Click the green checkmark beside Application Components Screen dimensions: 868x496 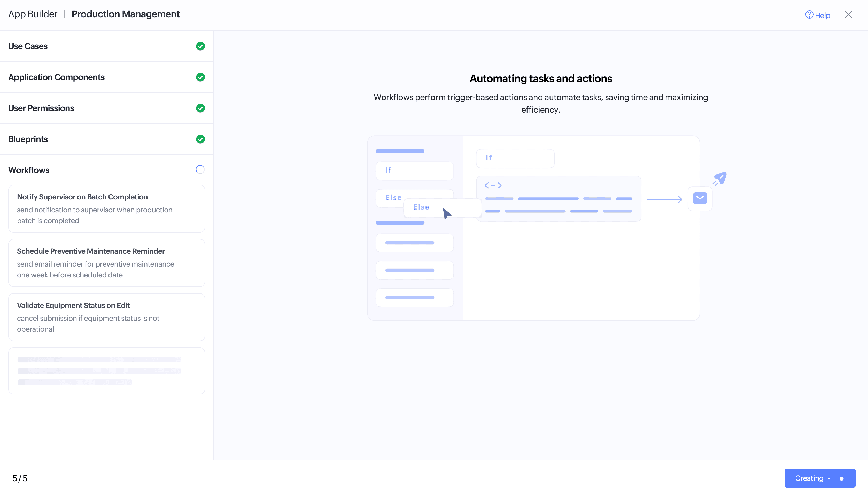200,77
